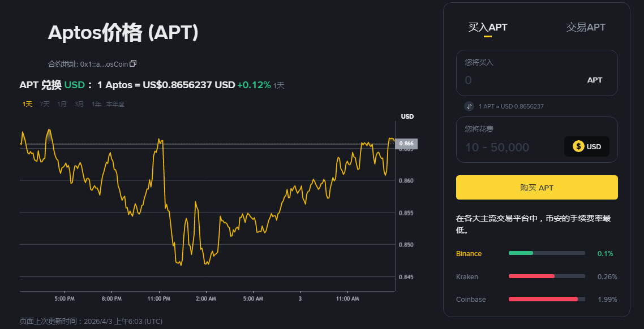Click the APT/USD rate swap icon
Image resolution: width=644 pixels, height=329 pixels.
click(469, 106)
